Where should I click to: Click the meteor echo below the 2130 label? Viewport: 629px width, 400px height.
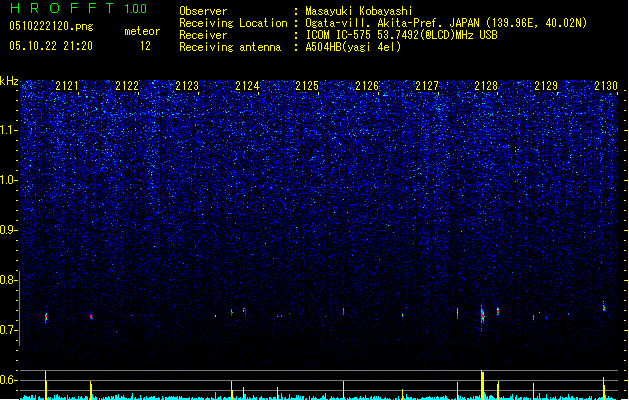(x=604, y=307)
